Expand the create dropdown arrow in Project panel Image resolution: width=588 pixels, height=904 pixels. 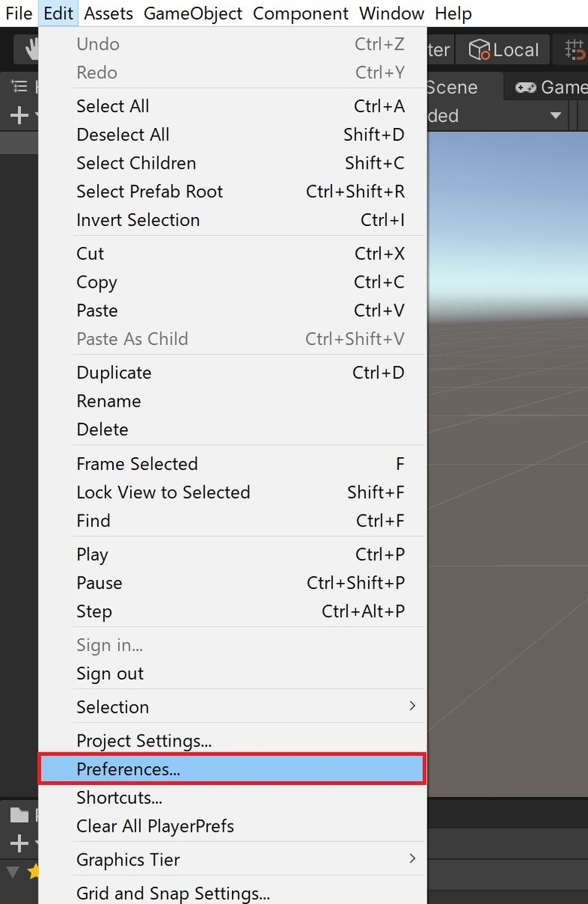36,842
